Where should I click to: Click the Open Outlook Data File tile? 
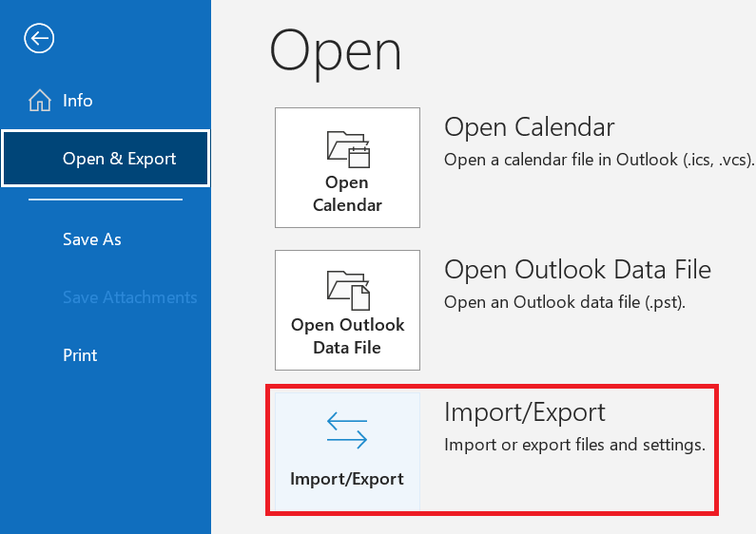[x=347, y=310]
